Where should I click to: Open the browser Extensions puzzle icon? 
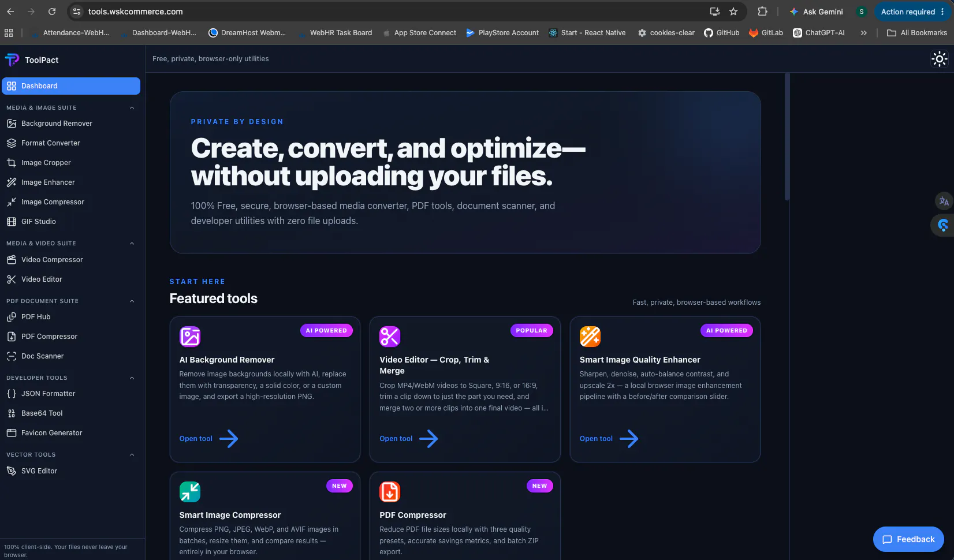coord(762,12)
